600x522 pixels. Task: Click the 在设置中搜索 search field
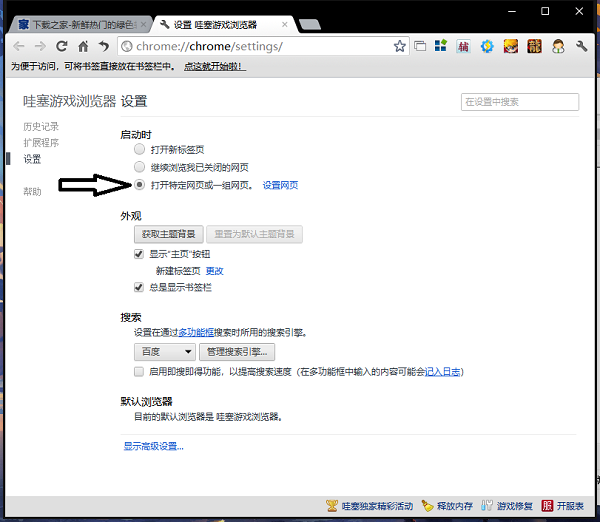point(520,102)
